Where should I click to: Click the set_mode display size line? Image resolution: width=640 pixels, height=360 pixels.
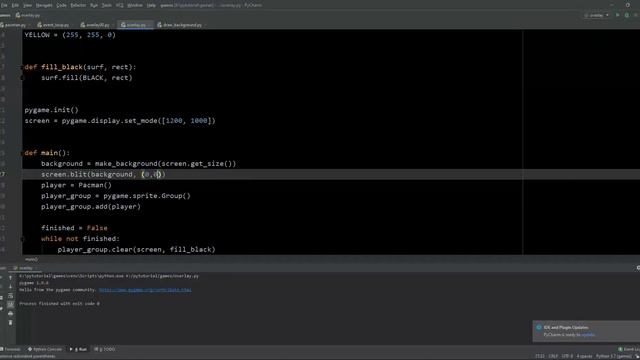(x=120, y=121)
